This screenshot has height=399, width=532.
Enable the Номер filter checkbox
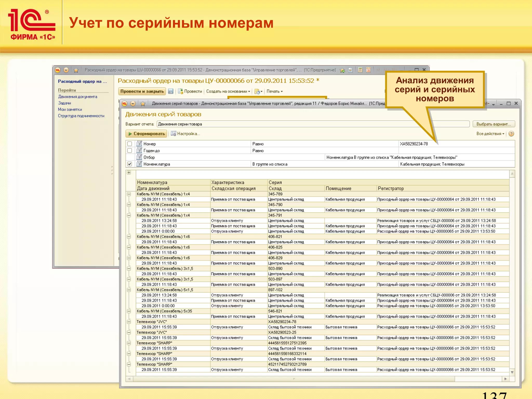[130, 144]
